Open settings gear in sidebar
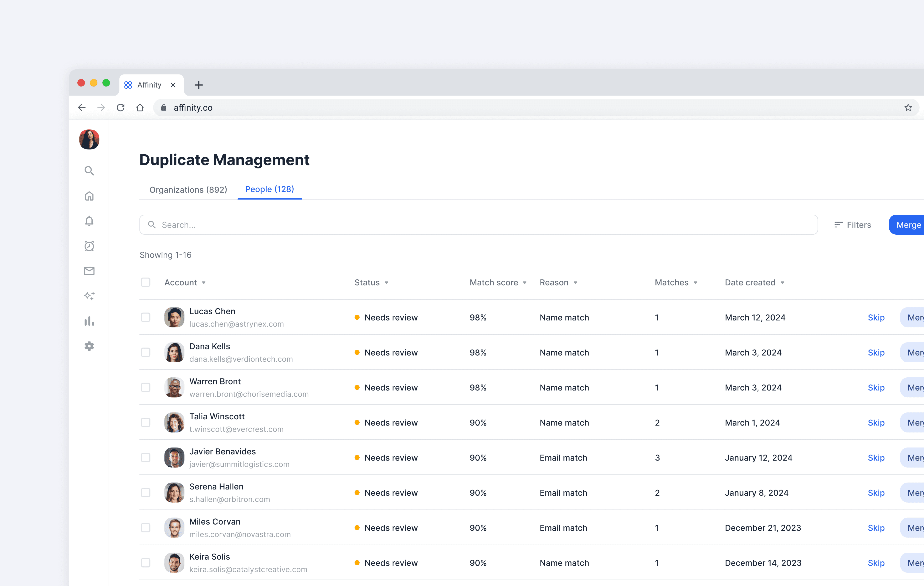The height and width of the screenshot is (586, 924). coord(89,346)
